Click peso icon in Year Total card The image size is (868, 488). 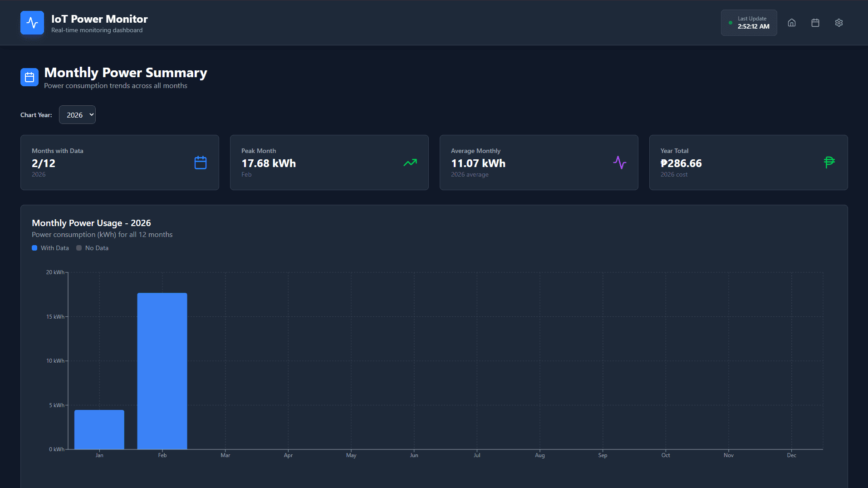pyautogui.click(x=829, y=162)
